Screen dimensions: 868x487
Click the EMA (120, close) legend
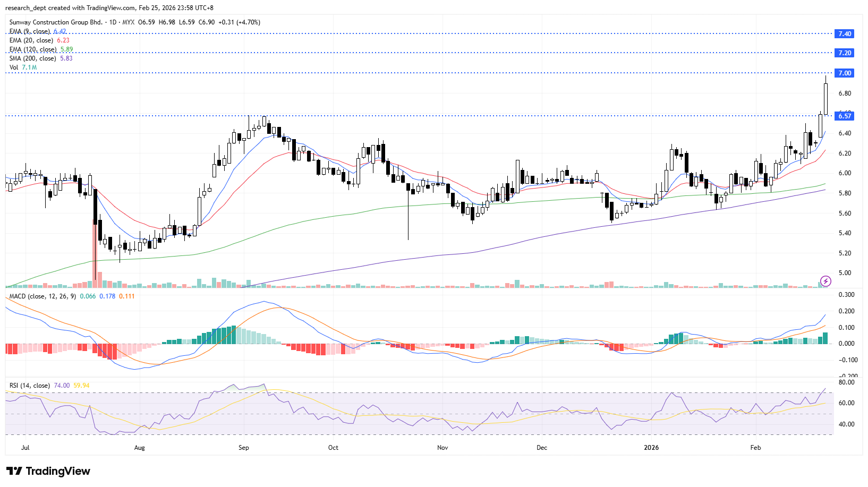click(x=32, y=49)
